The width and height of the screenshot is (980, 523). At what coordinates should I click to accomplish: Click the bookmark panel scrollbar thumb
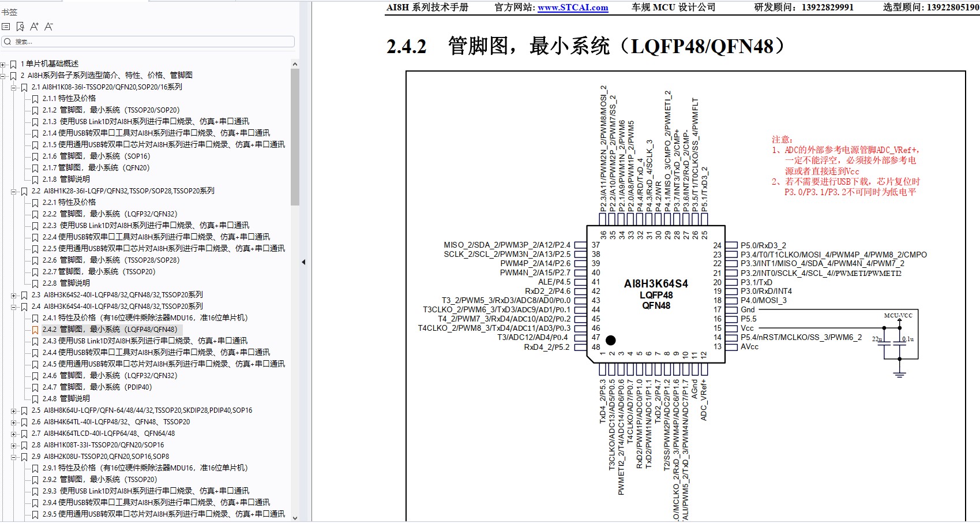(295, 137)
